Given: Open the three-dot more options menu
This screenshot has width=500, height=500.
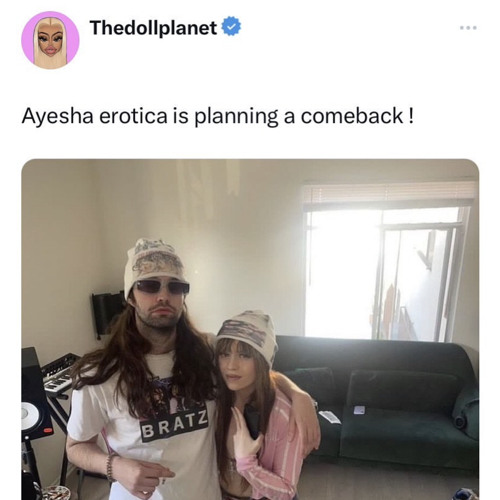Looking at the screenshot, I should tap(468, 28).
